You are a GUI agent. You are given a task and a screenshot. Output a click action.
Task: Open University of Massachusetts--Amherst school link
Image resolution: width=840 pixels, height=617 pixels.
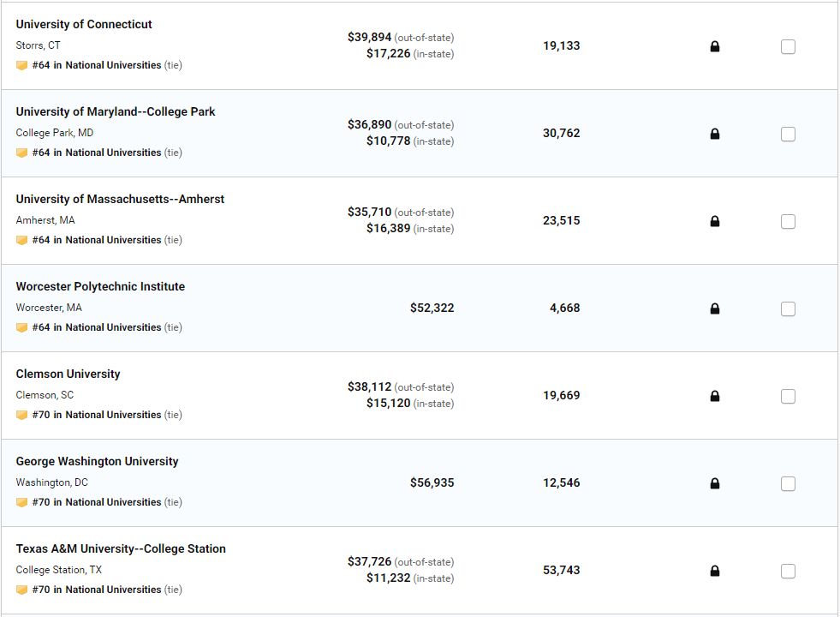point(120,199)
